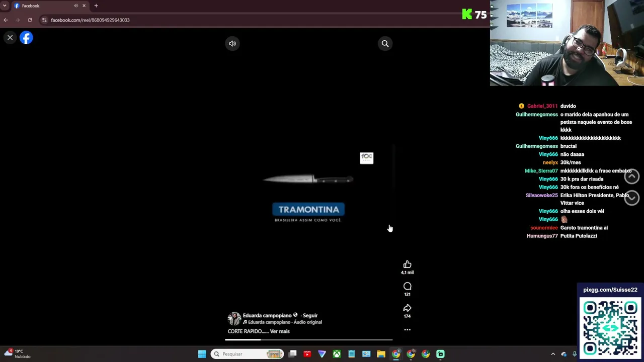Click chat username sounormiee

(x=544, y=228)
